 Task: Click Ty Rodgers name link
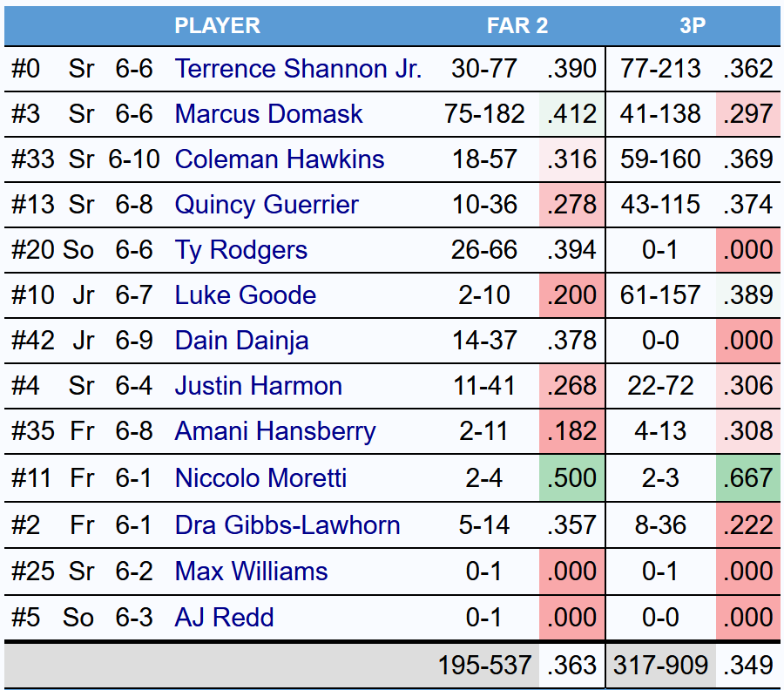point(240,250)
